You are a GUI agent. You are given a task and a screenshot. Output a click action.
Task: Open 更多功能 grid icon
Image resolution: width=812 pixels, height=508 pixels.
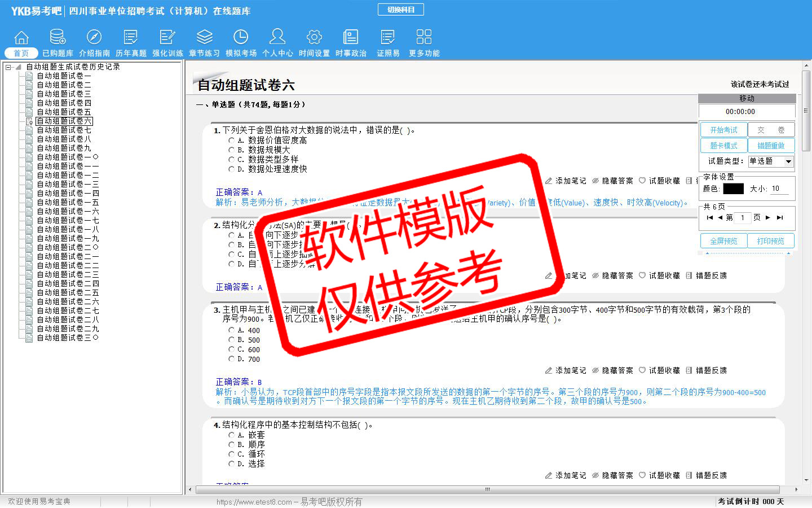pos(424,38)
